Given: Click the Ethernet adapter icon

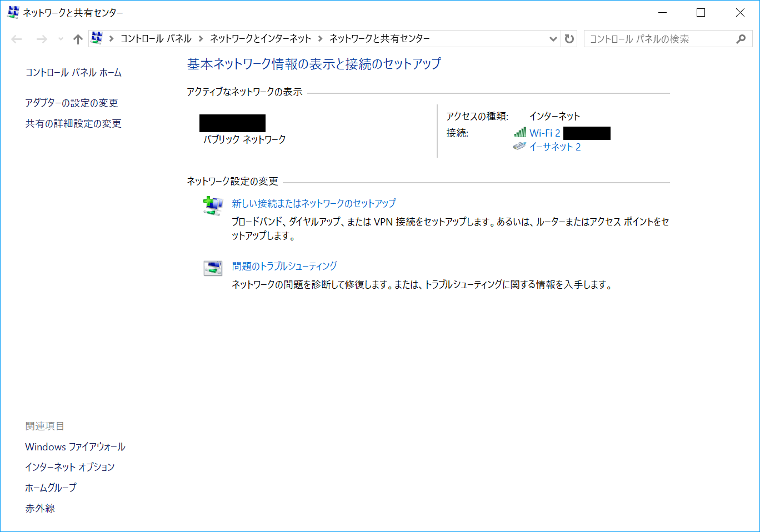Looking at the screenshot, I should [x=519, y=146].
